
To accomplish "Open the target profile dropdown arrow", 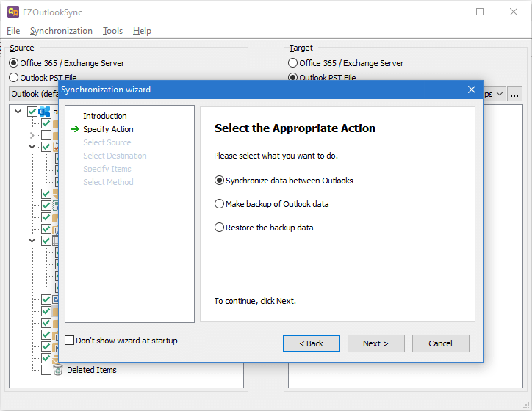I will click(x=499, y=94).
